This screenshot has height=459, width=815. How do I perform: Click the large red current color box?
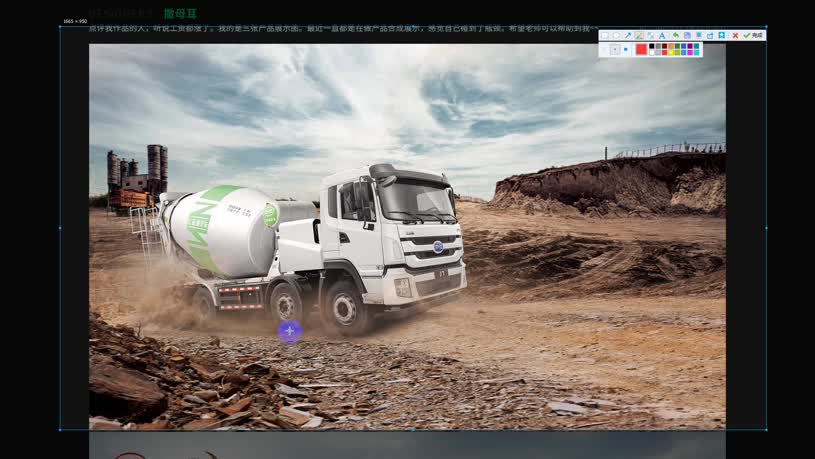(x=641, y=49)
